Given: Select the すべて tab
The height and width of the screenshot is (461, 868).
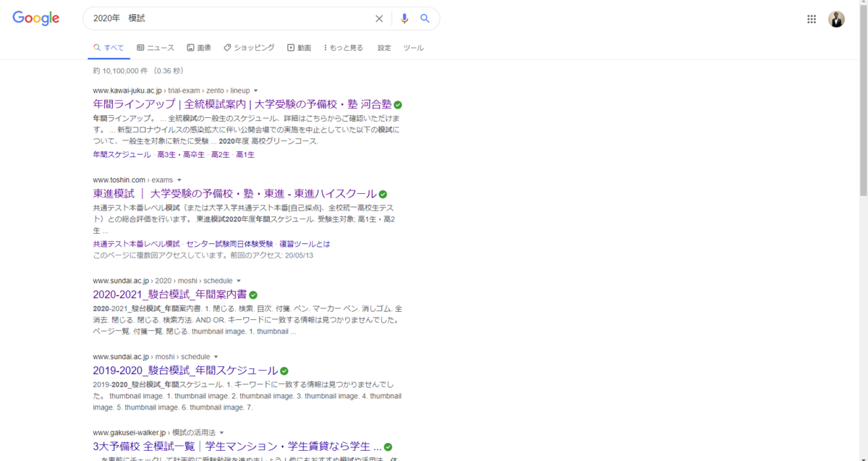Looking at the screenshot, I should 109,48.
